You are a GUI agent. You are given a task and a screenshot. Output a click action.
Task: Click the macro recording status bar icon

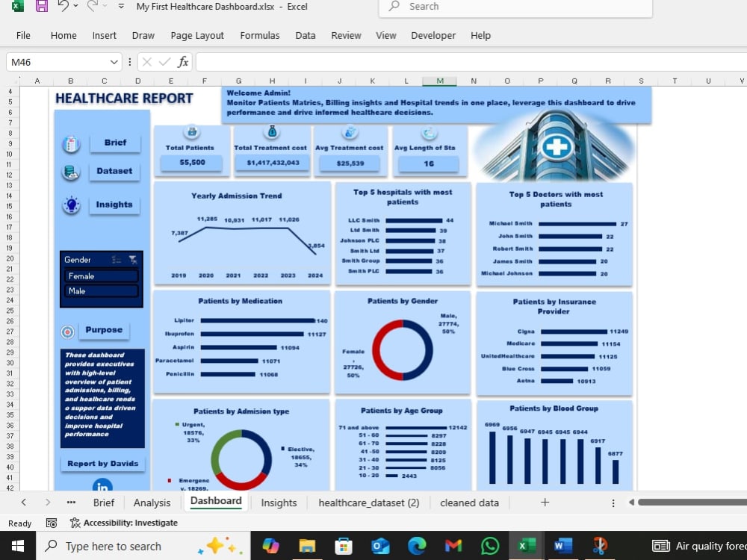[52, 523]
